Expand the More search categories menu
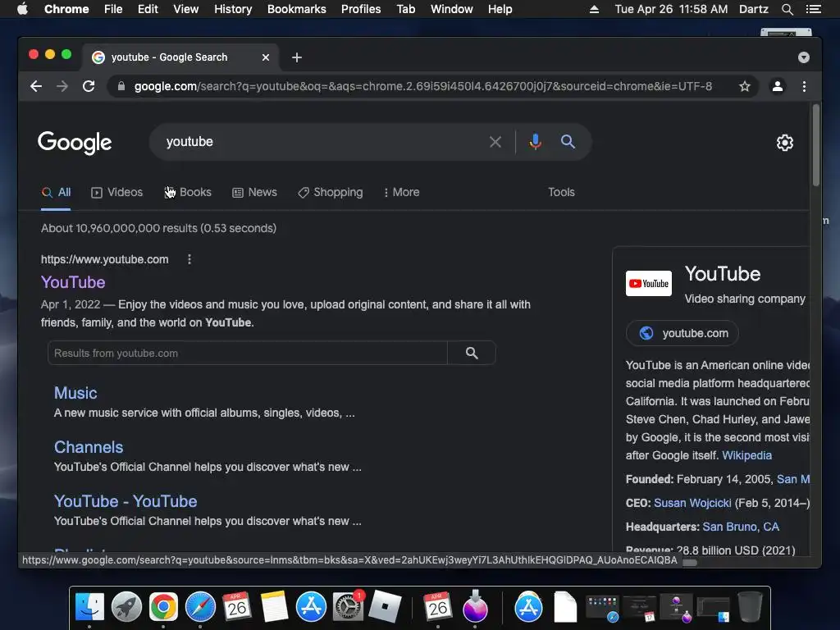The width and height of the screenshot is (840, 630). point(401,192)
